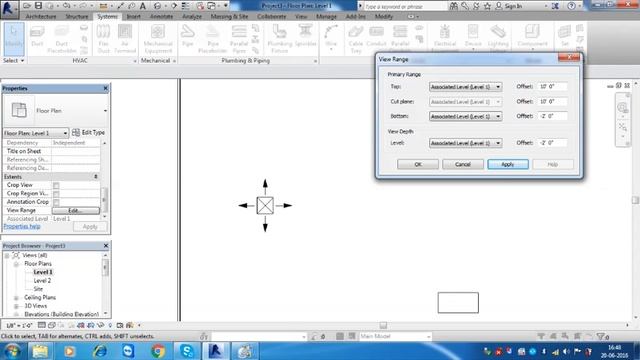The height and width of the screenshot is (360, 640).
Task: Click the Windows Start orb
Action: (x=12, y=351)
